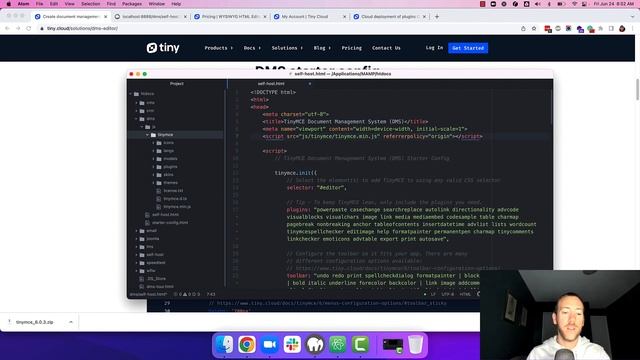Viewport: 640px width, 360px height.
Task: Open the Apple menu
Action: 9,4
